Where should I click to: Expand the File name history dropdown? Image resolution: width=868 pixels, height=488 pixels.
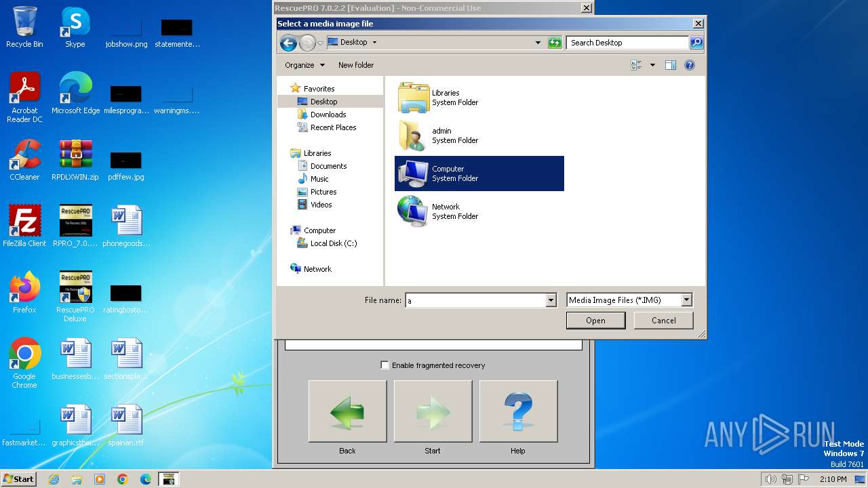(551, 300)
